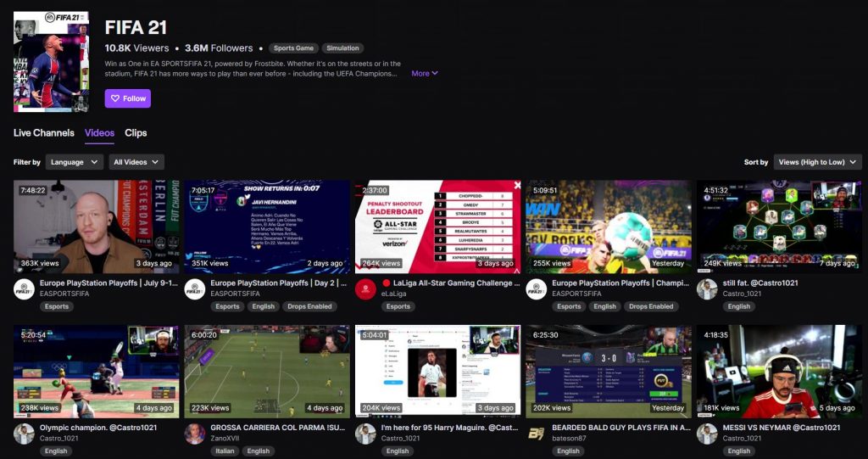Image resolution: width=868 pixels, height=459 pixels.
Task: Open 'I'm here for 95 Harry Maguire' title
Action: point(451,428)
